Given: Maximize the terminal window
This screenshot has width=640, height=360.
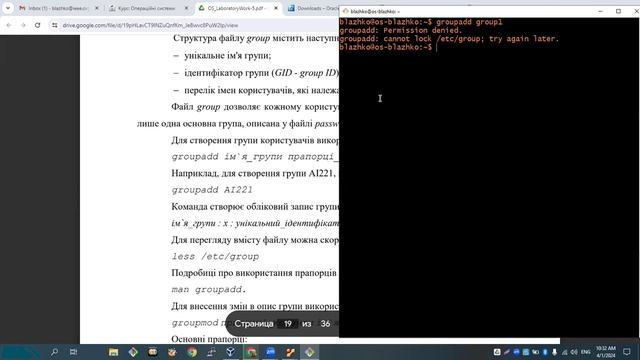Looking at the screenshot, I should pyautogui.click(x=618, y=11).
